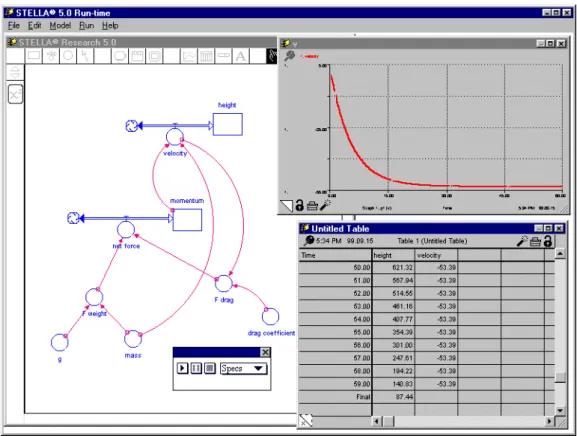
Task: Click the table scroll left arrow
Action: pyautogui.click(x=376, y=421)
